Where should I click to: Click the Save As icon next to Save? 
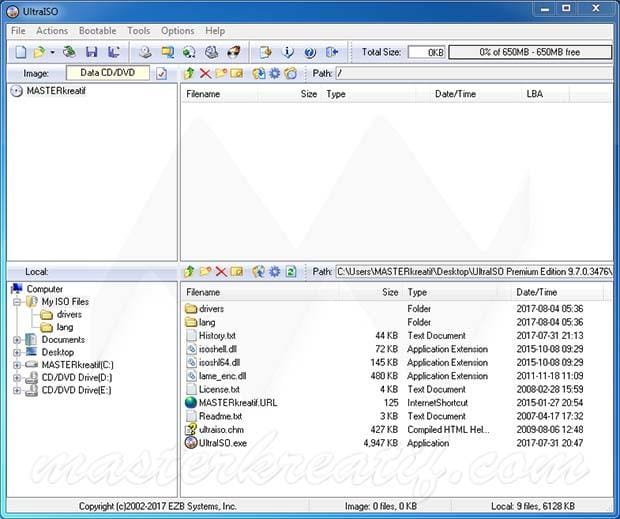point(114,52)
